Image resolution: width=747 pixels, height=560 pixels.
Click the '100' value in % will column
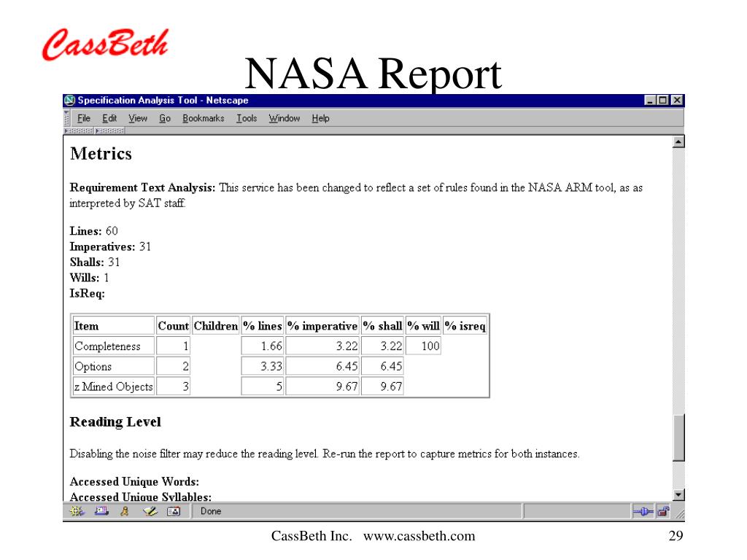(430, 346)
